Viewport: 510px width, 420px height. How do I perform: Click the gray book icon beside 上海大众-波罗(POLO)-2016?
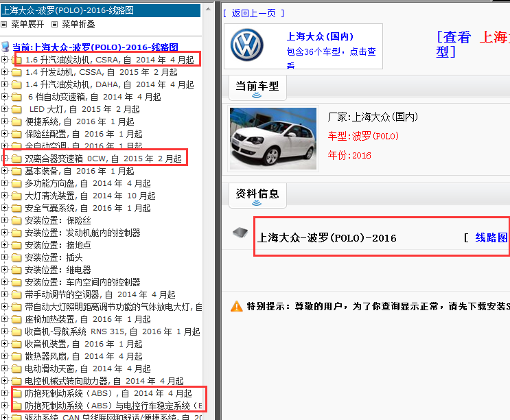tap(240, 233)
